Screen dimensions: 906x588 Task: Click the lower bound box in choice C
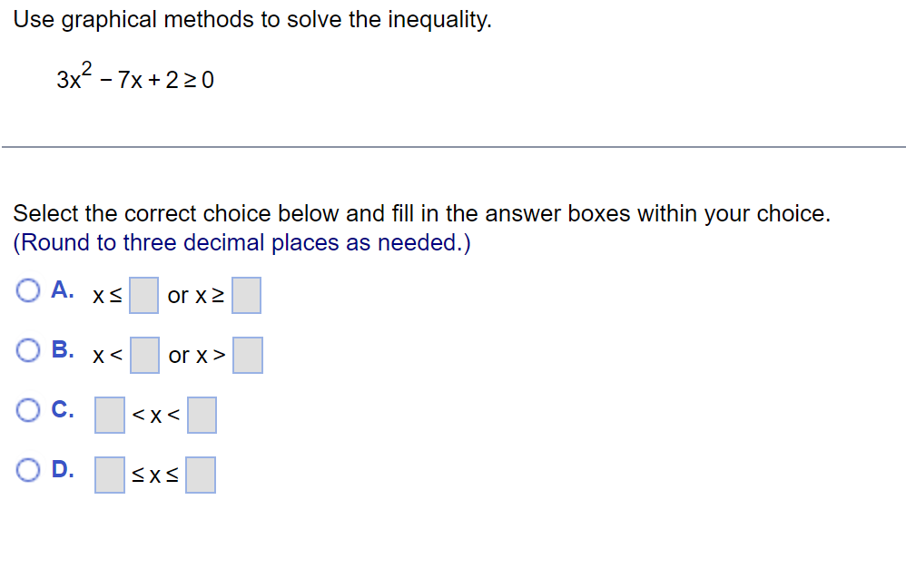[x=109, y=414]
